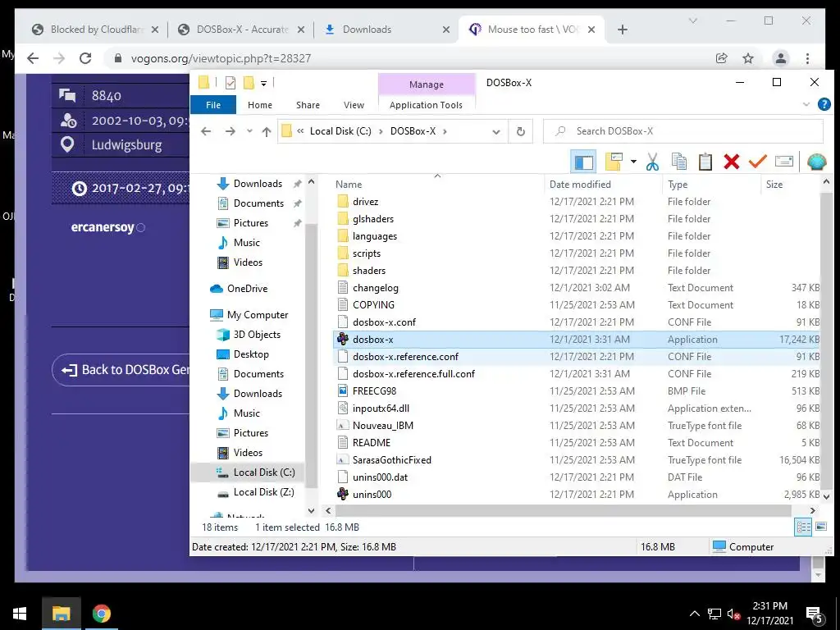The image size is (840, 630).
Task: Open Chrome's three-dot menu
Action: click(807, 58)
